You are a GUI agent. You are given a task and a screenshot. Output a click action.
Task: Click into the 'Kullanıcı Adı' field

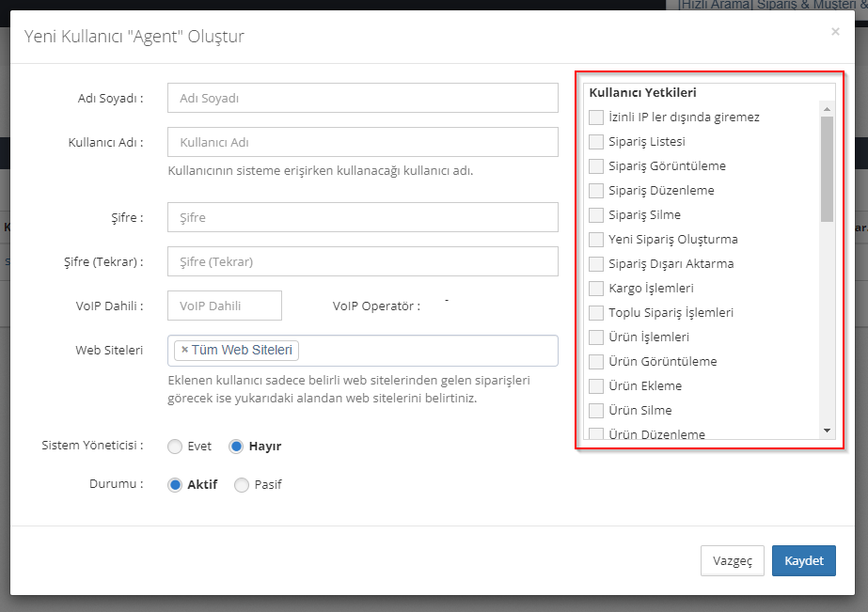coord(363,143)
